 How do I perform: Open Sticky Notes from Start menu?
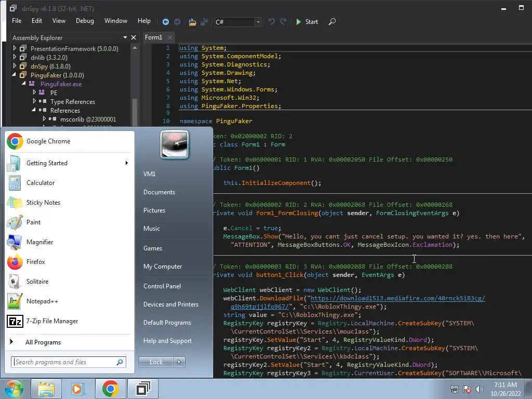click(70, 202)
